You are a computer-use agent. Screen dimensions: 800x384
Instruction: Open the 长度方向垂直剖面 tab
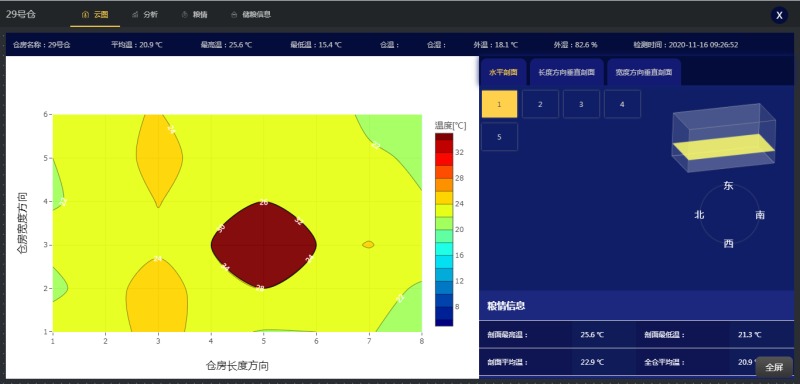pyautogui.click(x=566, y=72)
